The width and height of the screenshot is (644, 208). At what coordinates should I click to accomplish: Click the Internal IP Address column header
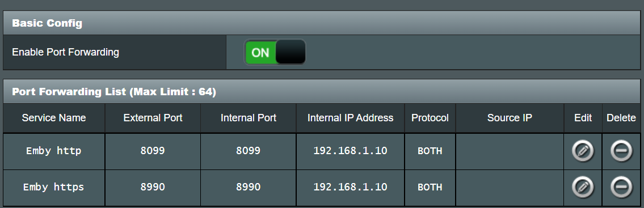(x=350, y=118)
